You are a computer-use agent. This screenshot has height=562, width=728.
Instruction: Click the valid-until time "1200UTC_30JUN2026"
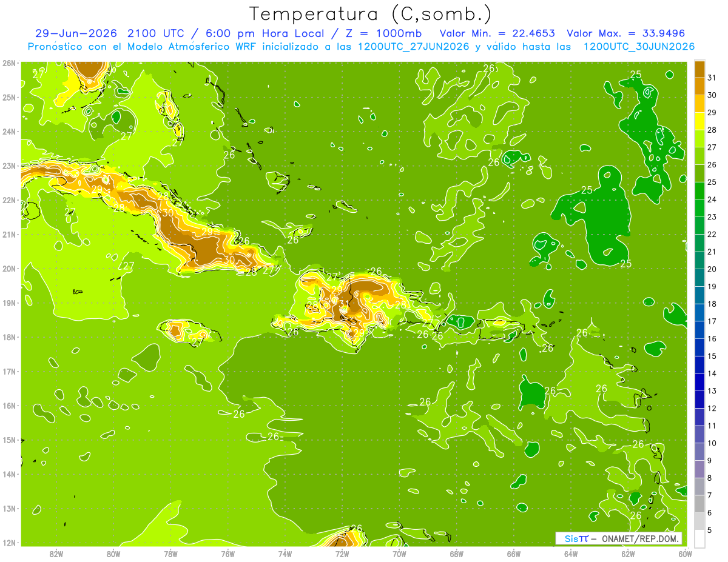(639, 47)
